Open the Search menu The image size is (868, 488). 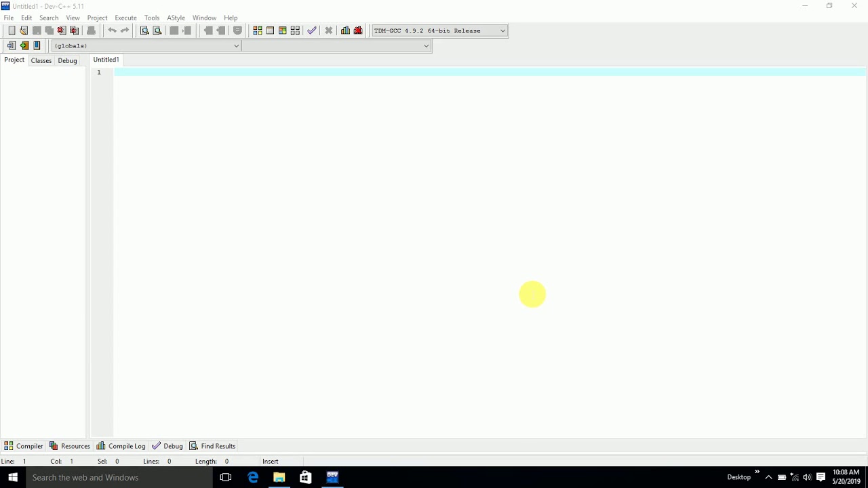coord(49,18)
